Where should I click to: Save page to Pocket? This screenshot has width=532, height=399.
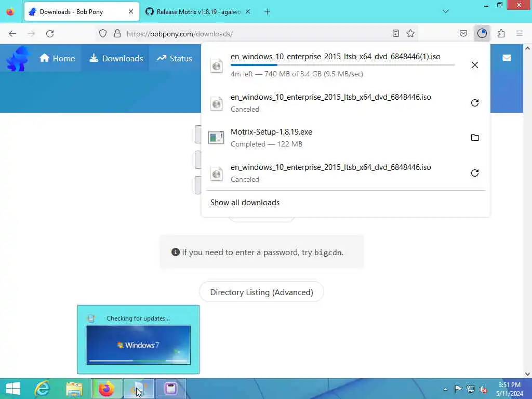(463, 34)
